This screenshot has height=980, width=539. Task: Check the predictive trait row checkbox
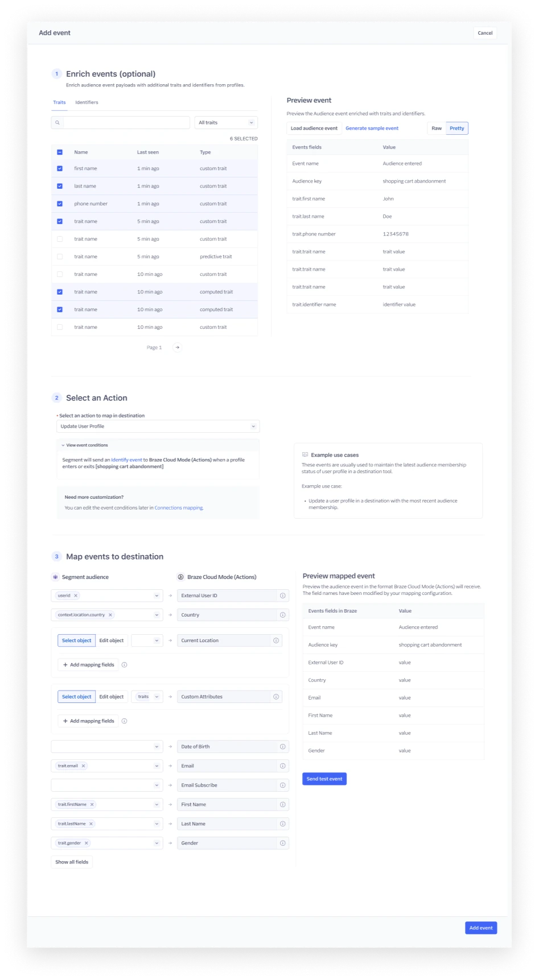(x=60, y=257)
